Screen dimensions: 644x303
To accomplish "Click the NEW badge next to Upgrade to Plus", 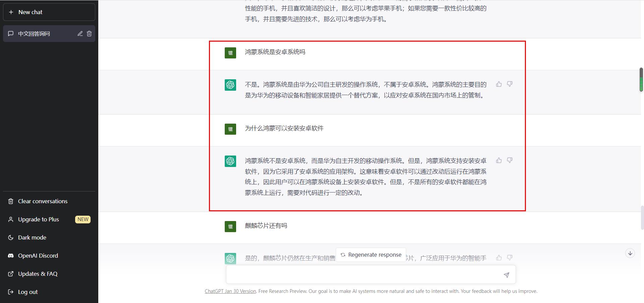I will [x=83, y=219].
